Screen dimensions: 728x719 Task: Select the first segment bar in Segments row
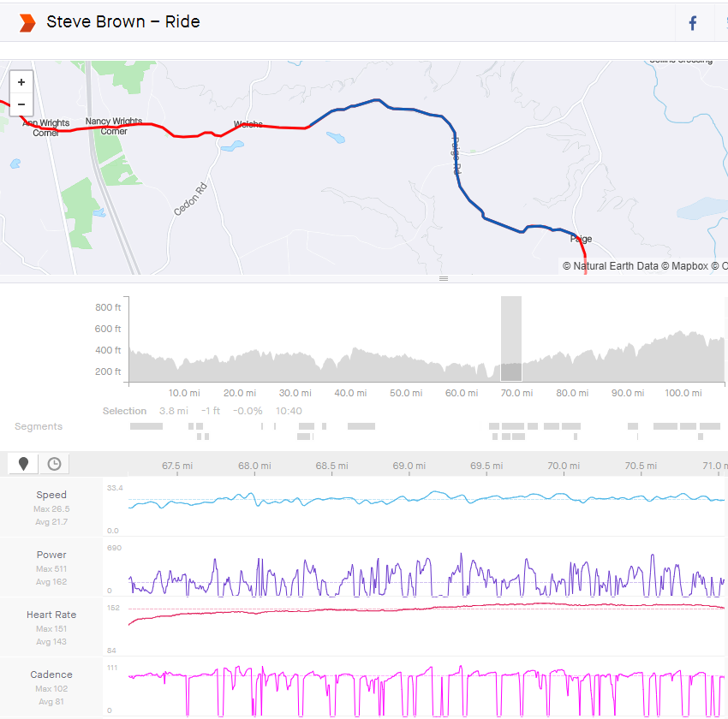[146, 426]
